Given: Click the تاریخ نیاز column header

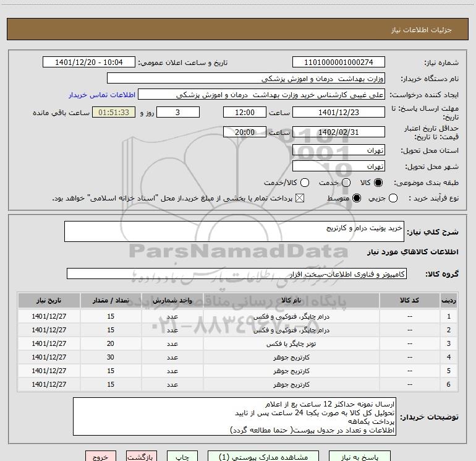Looking at the screenshot, I should [49, 300].
